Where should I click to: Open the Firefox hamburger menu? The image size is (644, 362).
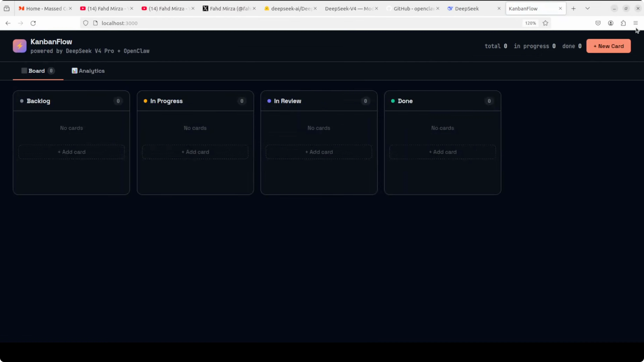[x=635, y=23]
